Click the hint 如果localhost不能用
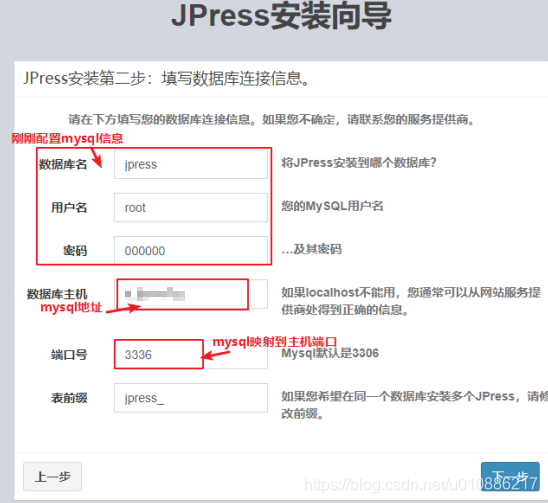The height and width of the screenshot is (503, 548). click(411, 301)
